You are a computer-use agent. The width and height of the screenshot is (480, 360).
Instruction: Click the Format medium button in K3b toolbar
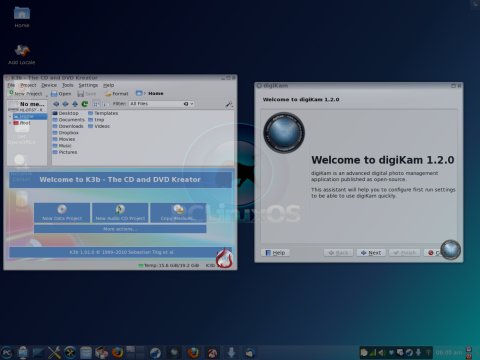click(116, 94)
